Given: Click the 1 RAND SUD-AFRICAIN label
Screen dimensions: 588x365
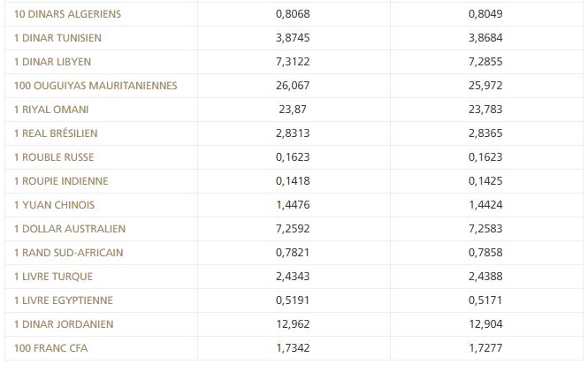Looking at the screenshot, I should click(69, 254).
